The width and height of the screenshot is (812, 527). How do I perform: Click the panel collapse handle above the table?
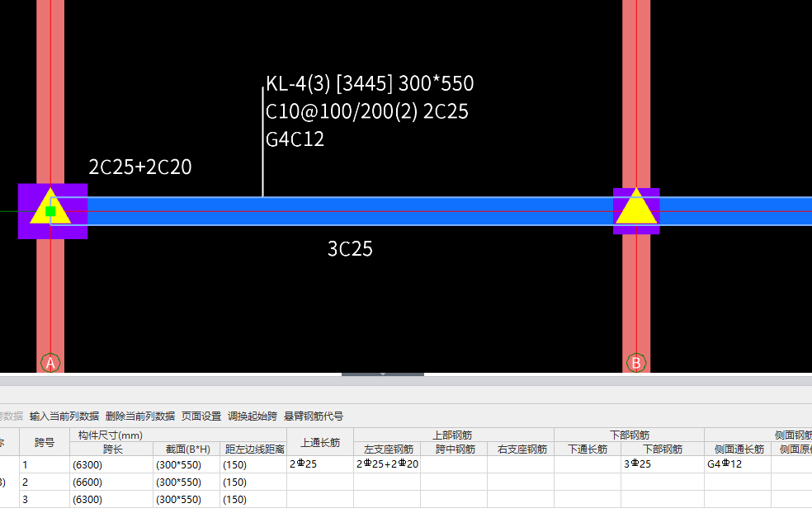click(383, 374)
